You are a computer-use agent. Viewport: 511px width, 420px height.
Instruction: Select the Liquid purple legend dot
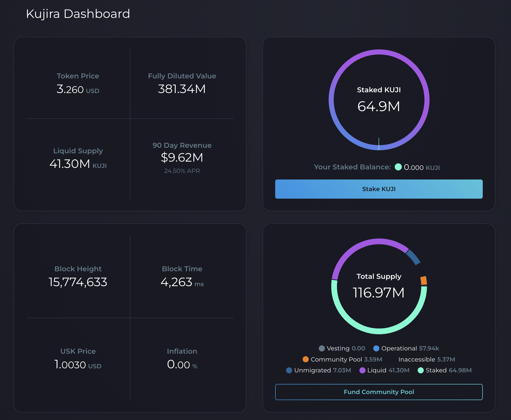362,370
